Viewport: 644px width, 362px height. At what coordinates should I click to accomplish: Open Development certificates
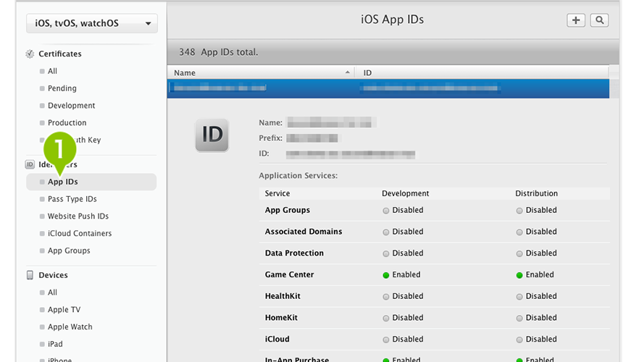72,106
